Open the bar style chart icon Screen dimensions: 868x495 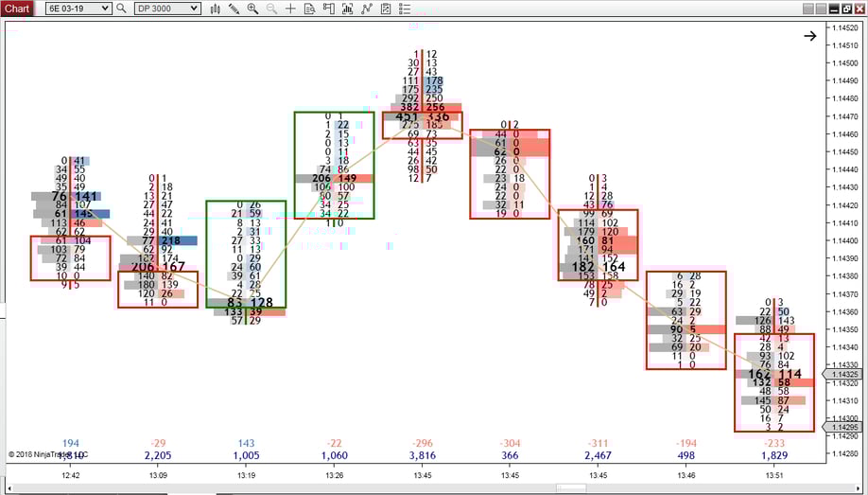[216, 9]
